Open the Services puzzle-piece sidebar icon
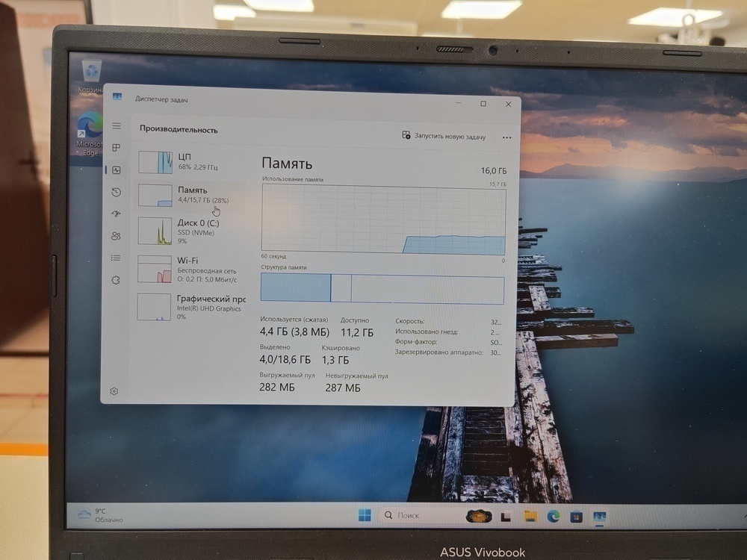 116,280
